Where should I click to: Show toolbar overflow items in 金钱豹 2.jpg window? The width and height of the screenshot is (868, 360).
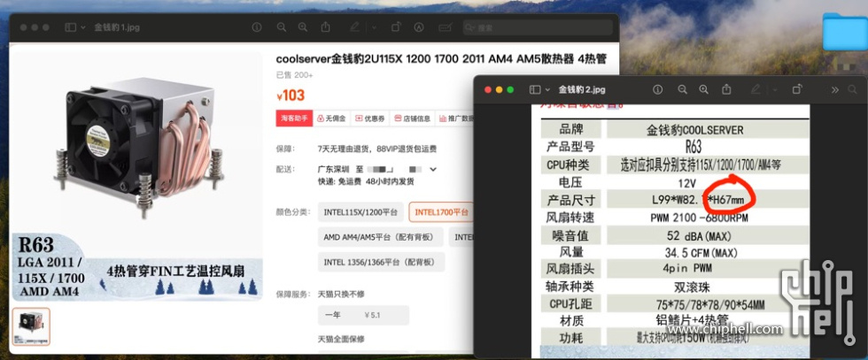coord(834,89)
